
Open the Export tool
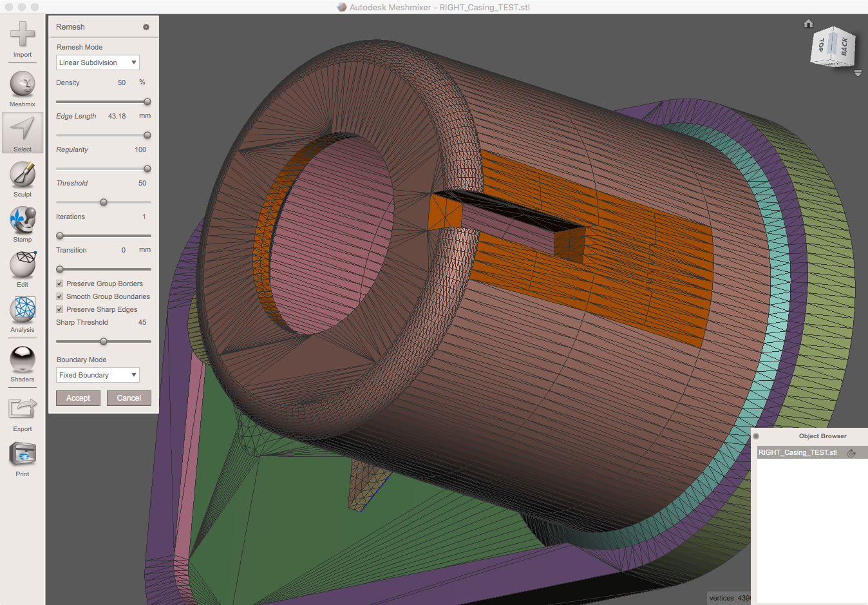click(23, 414)
